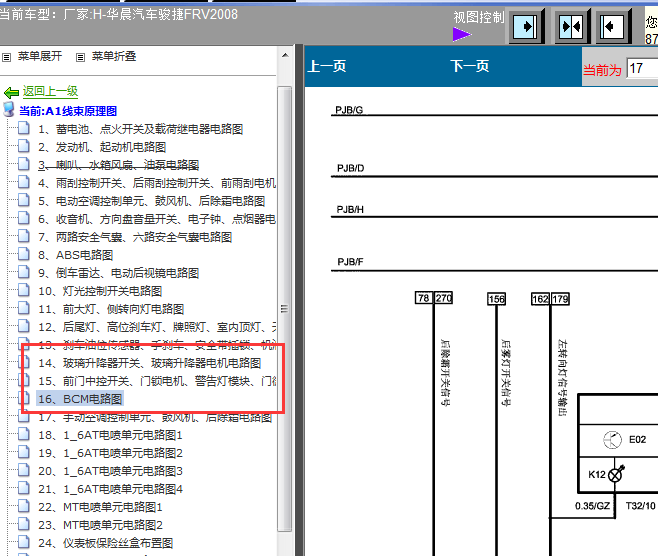658x556 pixels.
Task: Click the page icon beside 2、发动机
Action: click(24, 146)
